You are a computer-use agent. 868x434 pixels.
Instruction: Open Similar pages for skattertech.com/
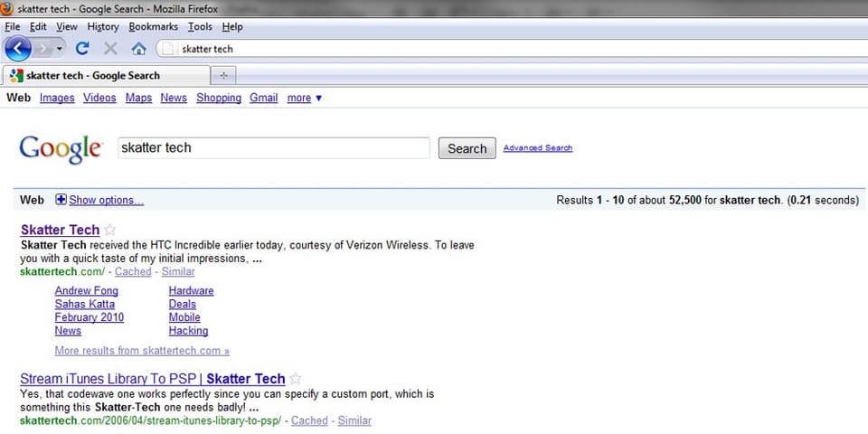(x=178, y=272)
